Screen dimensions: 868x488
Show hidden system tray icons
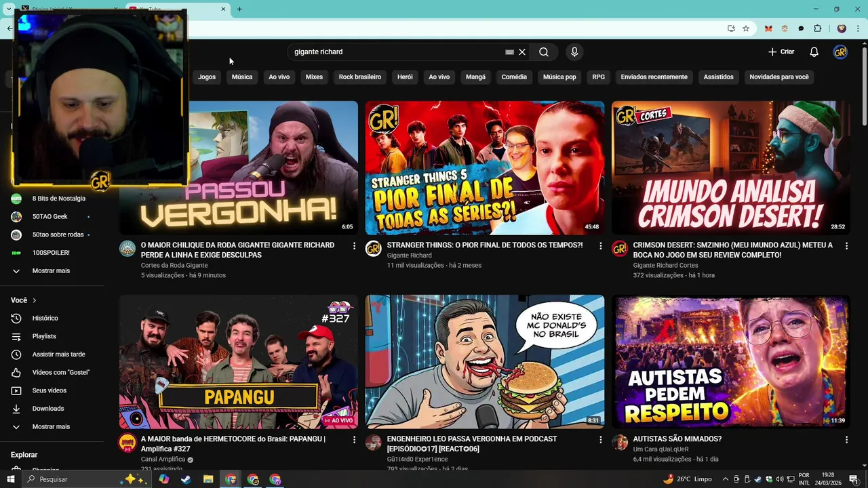pos(726,479)
